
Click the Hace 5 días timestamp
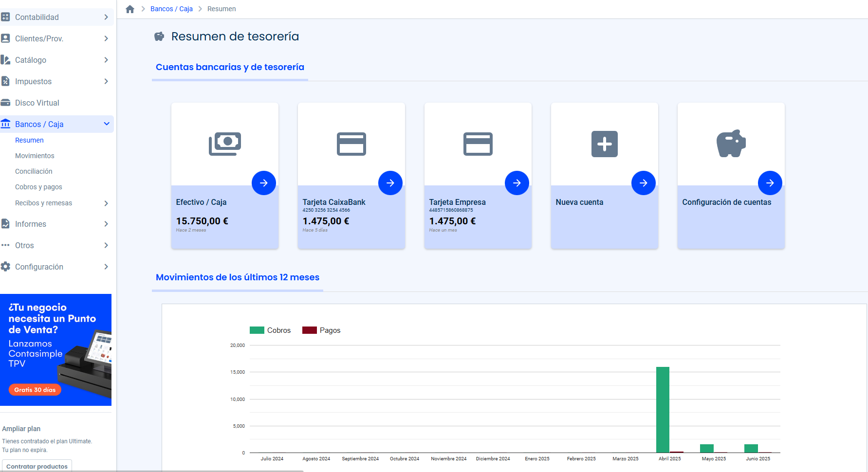315,230
